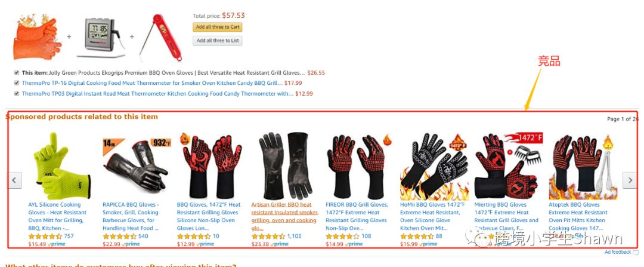Open HoMii BBQ Gloves product link
Screen dimensions: 644x267
(432, 216)
